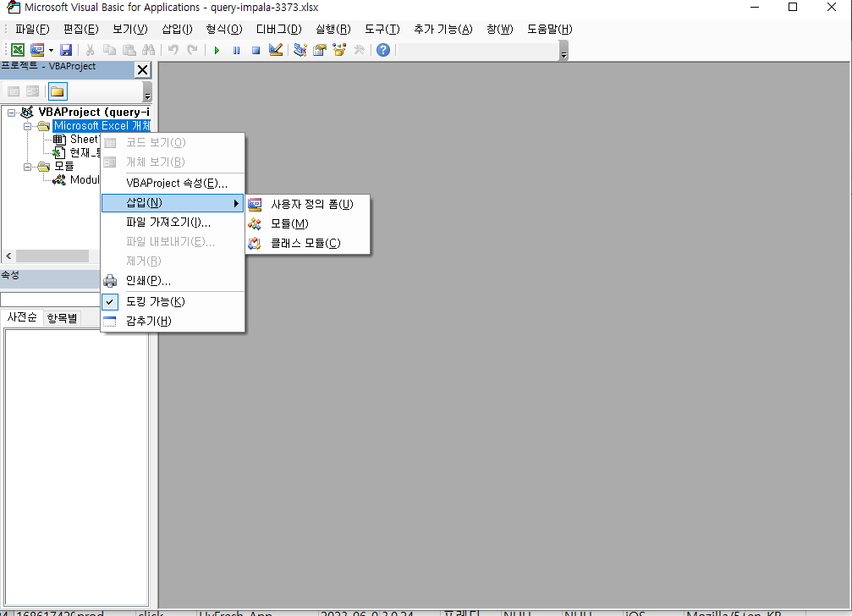The width and height of the screenshot is (852, 616).
Task: Choose 인쇄(P)... in context menu
Action: coord(173,281)
